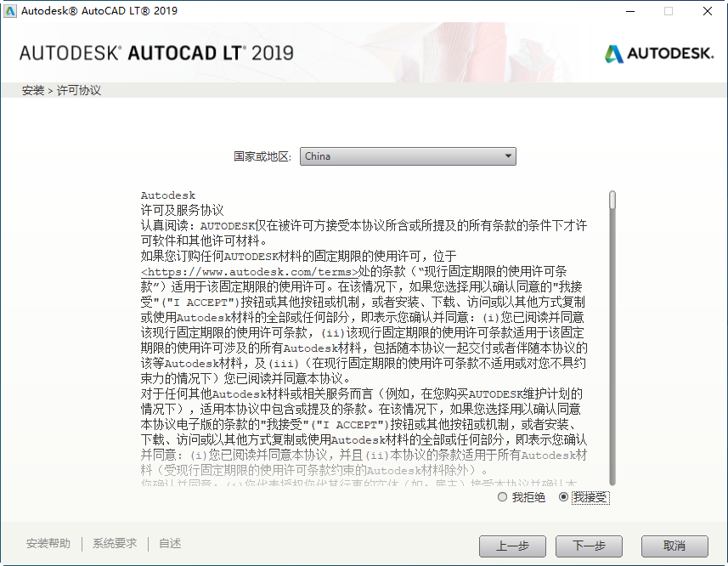Click the 上一步 (Back) button
The height and width of the screenshot is (566, 728).
[512, 546]
